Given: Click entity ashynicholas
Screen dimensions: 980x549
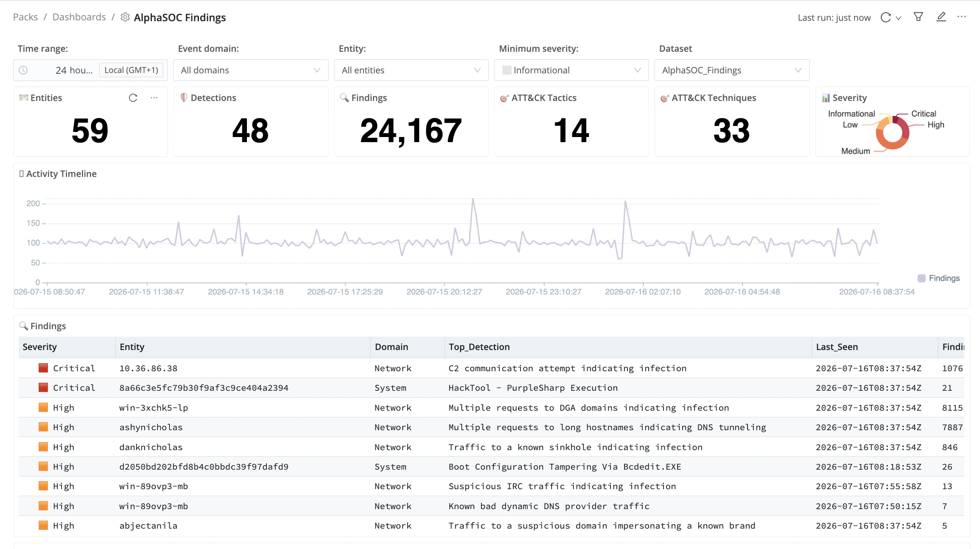Looking at the screenshot, I should pos(151,427).
